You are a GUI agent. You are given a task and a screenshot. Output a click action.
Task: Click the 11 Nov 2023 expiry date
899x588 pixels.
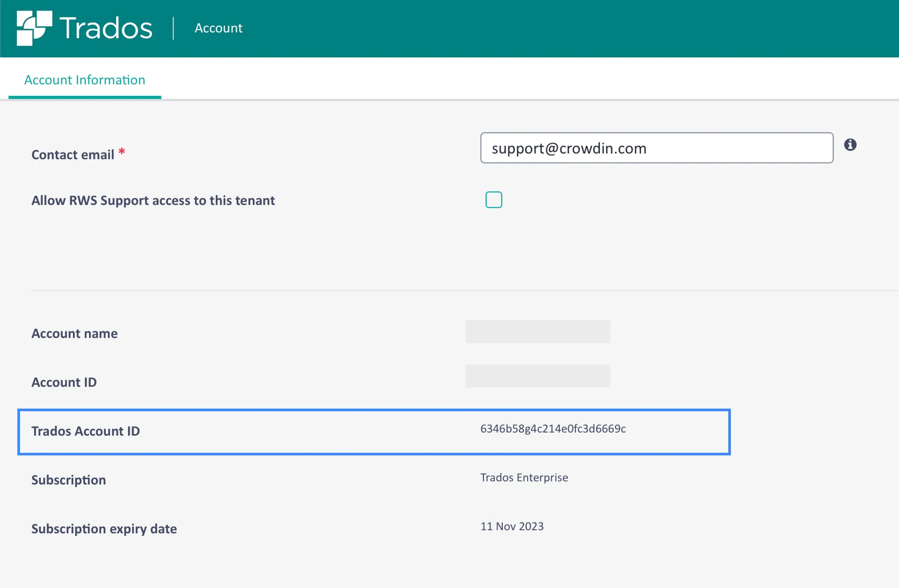512,526
